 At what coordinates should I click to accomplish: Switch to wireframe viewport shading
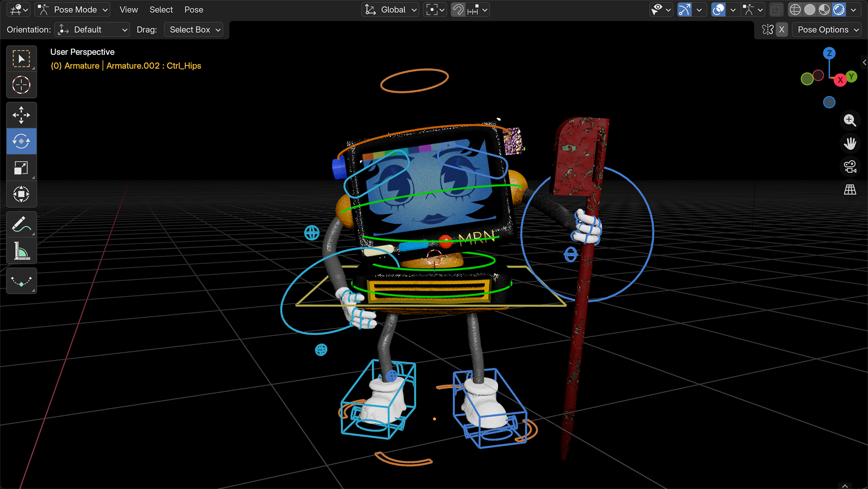point(795,9)
